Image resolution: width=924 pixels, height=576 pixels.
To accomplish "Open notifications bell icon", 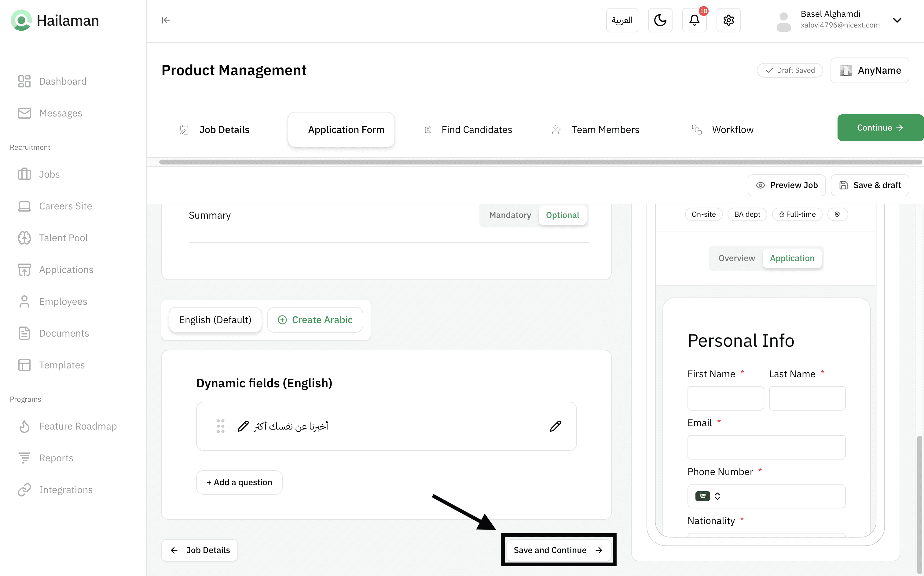I will coord(694,20).
